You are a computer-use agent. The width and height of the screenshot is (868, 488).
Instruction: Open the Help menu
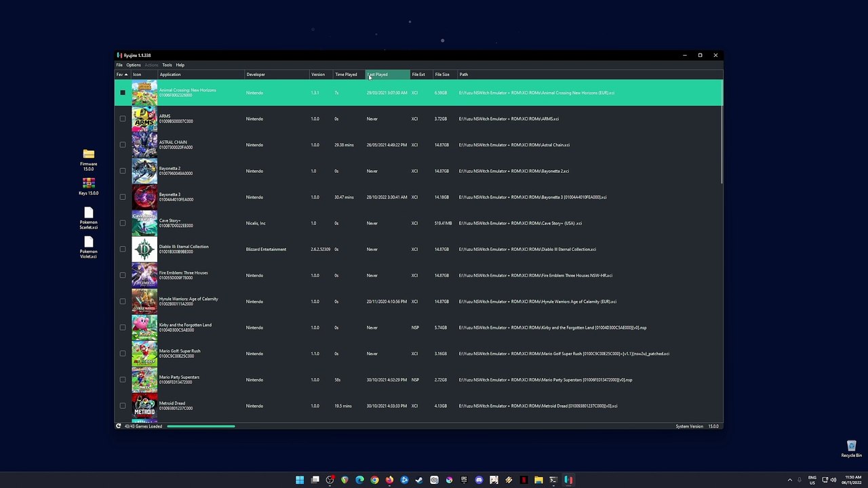[x=180, y=65]
